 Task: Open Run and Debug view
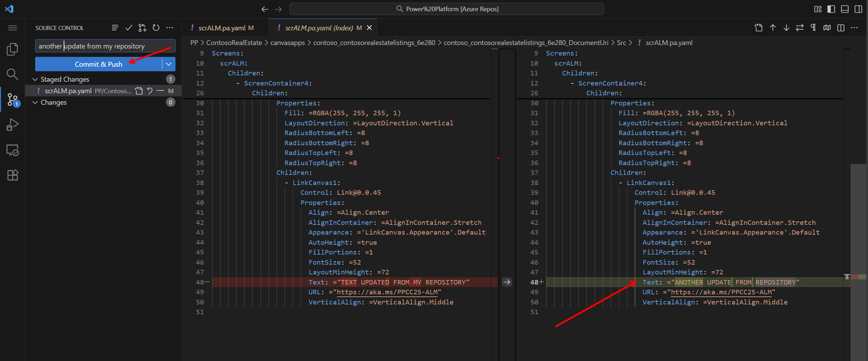(12, 125)
